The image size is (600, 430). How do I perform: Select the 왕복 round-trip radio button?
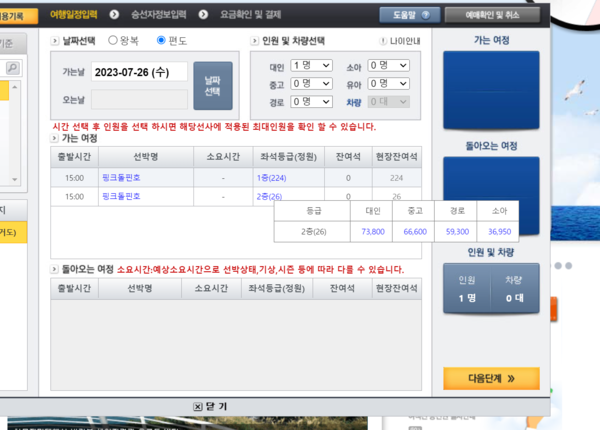[x=112, y=40]
